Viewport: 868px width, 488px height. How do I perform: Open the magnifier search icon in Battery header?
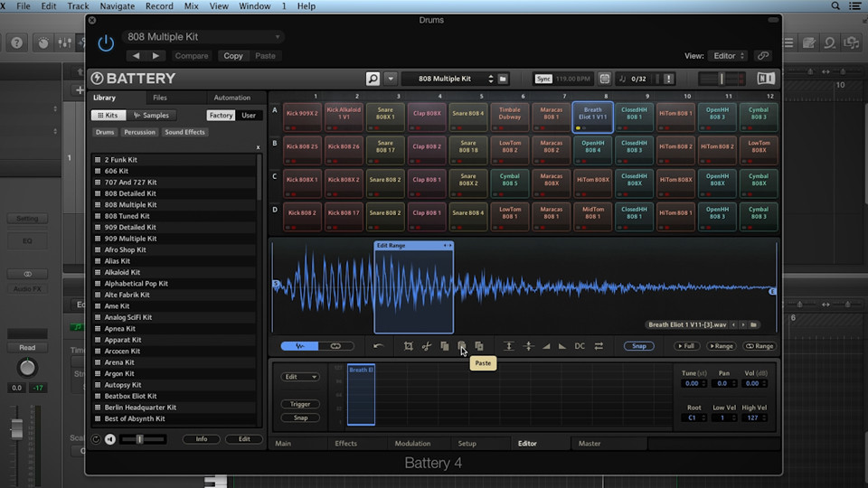point(373,79)
